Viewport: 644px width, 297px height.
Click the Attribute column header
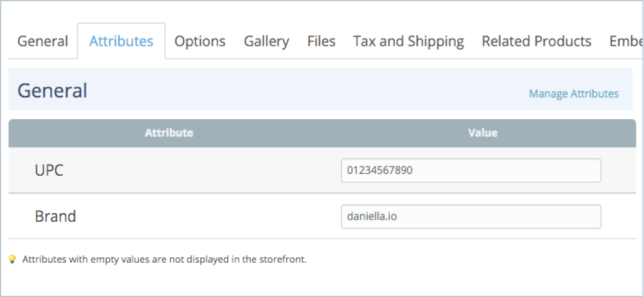point(169,133)
